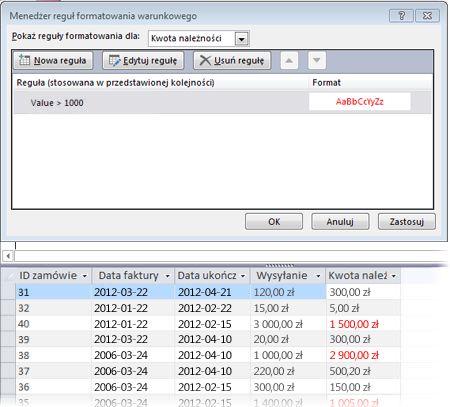Click the 500,20 zł amount cell
Screen dimensions: 450x407
click(x=363, y=371)
